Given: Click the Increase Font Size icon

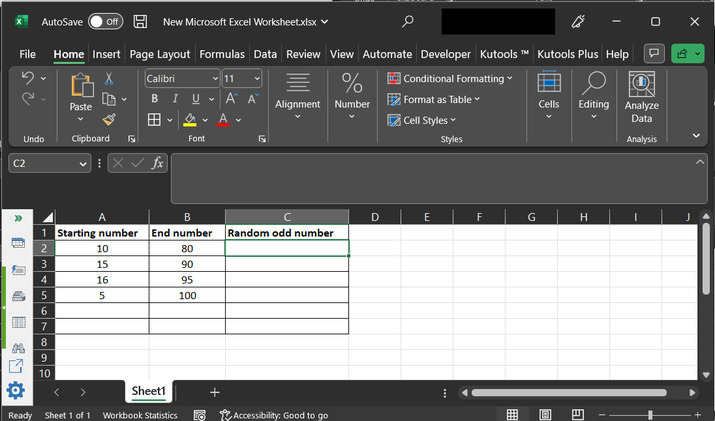Looking at the screenshot, I should (x=231, y=99).
